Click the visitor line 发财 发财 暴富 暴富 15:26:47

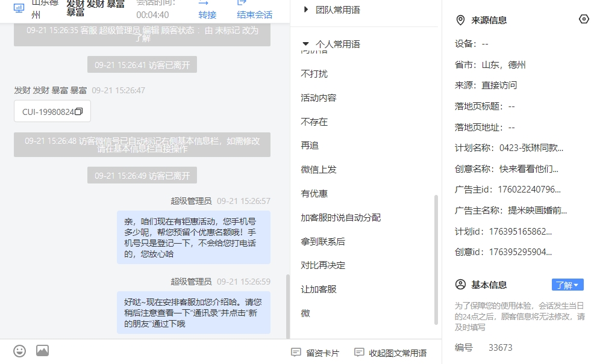coord(80,90)
